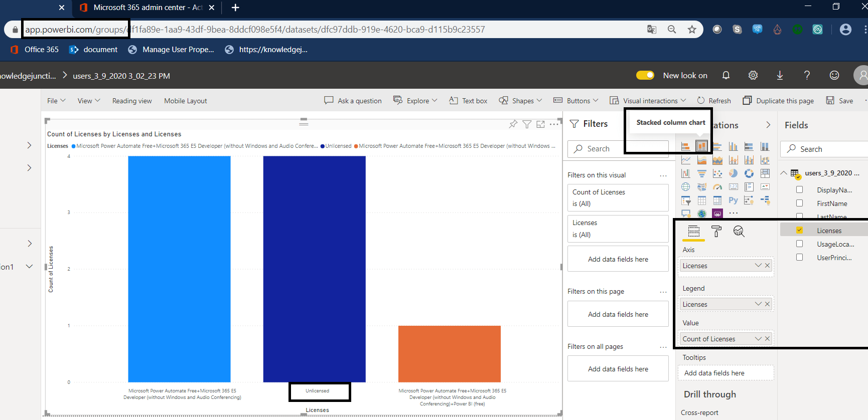Viewport: 868px width, 420px height.
Task: Insert a Text box
Action: click(468, 101)
